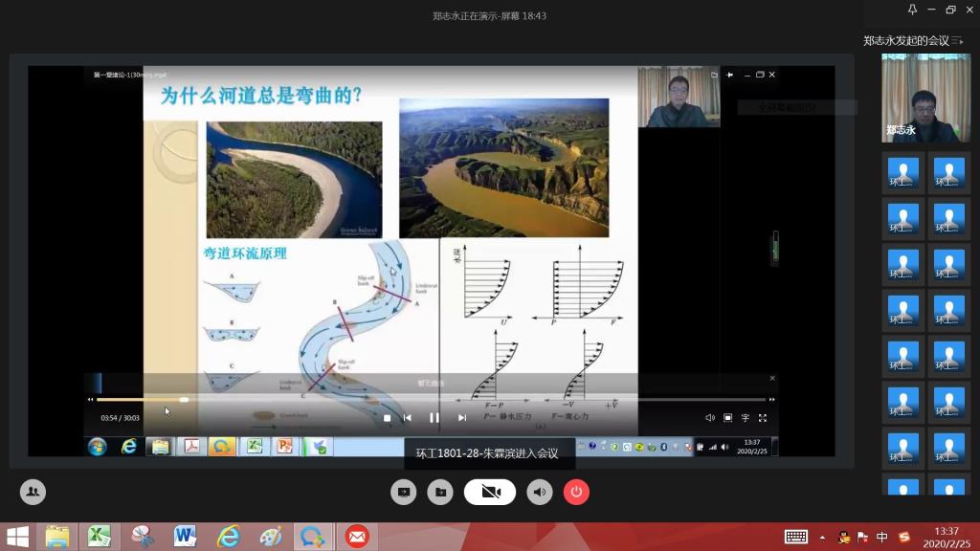Open Internet Explorer on the taskbar
The width and height of the screenshot is (980, 551).
tap(228, 537)
